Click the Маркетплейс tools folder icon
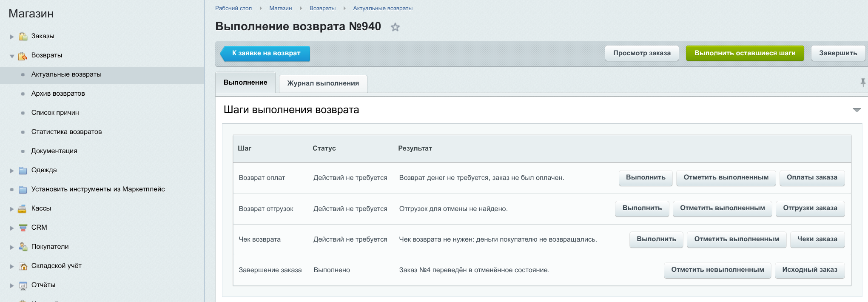 23,189
